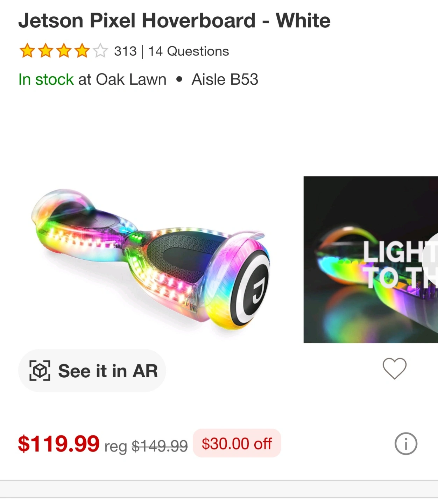Click the third gold rating star
This screenshot has width=438, height=504.
64,51
